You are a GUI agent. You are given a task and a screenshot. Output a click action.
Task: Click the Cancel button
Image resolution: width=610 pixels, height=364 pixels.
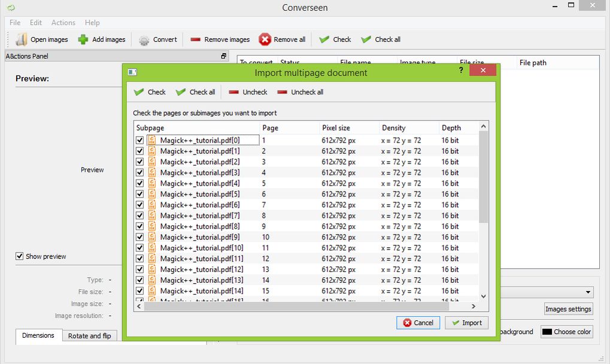[x=418, y=323]
